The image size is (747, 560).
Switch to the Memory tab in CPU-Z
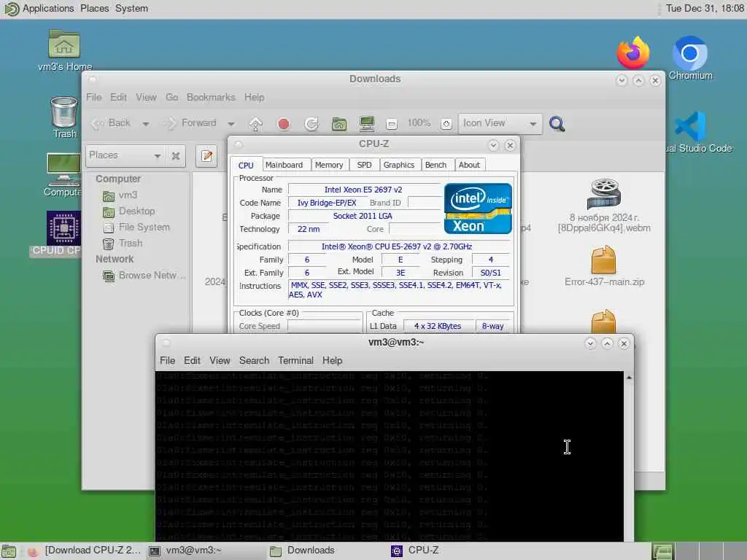329,165
